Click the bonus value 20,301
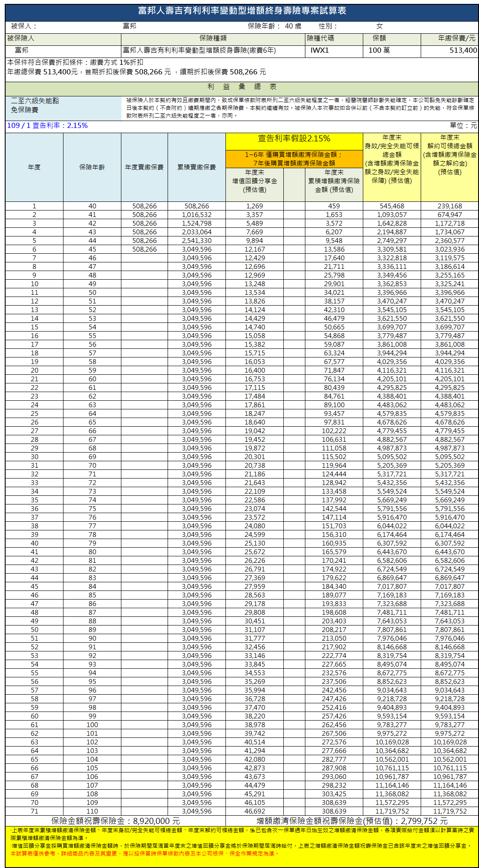Viewport: 479px width, 868px height. pos(254,457)
